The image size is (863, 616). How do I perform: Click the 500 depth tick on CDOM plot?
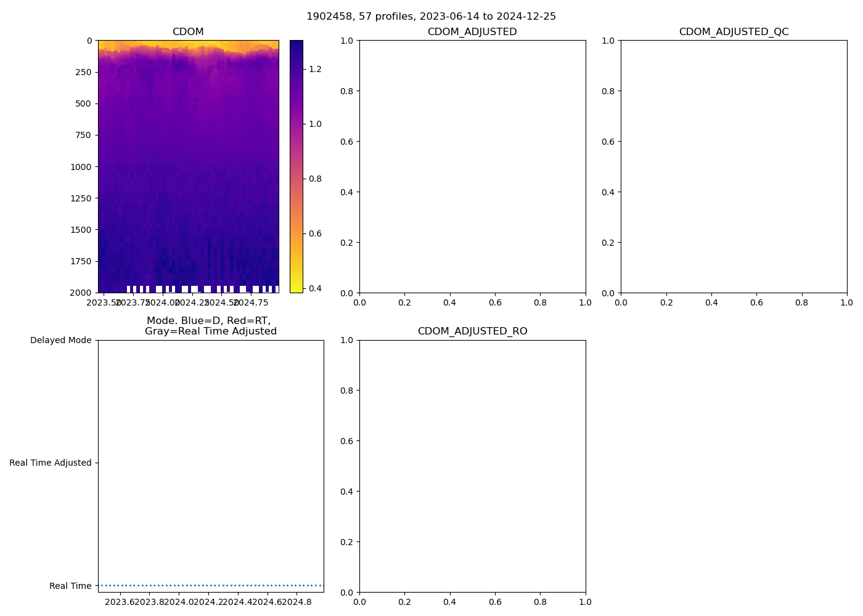(x=83, y=103)
